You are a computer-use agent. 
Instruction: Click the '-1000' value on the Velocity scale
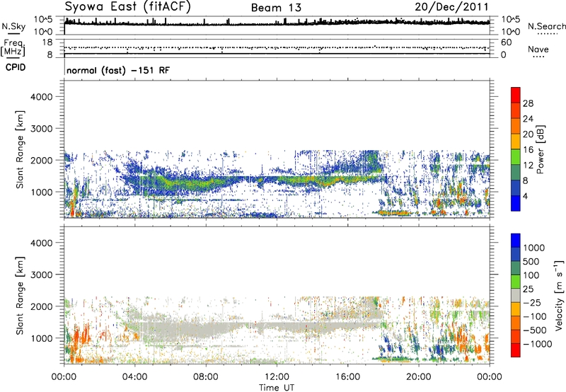click(538, 344)
